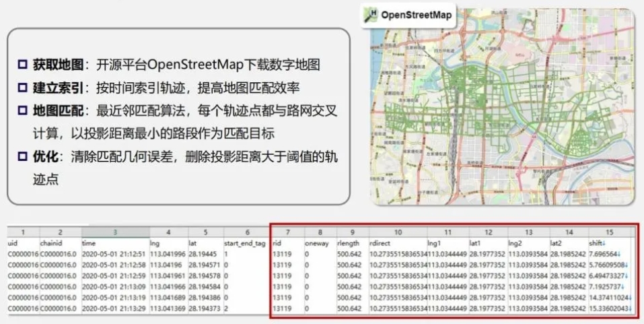Select column header 4 in the table
Image resolution: width=644 pixels, height=324 pixels.
tap(169, 232)
